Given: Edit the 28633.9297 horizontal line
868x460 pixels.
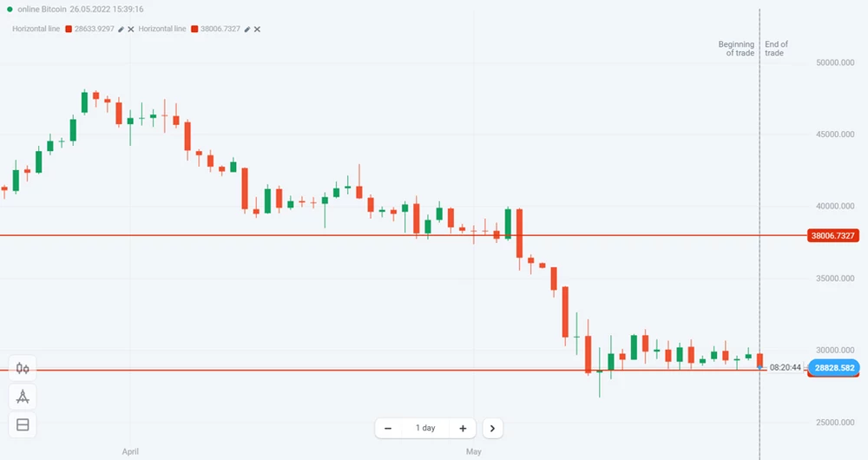Looking at the screenshot, I should (x=122, y=29).
